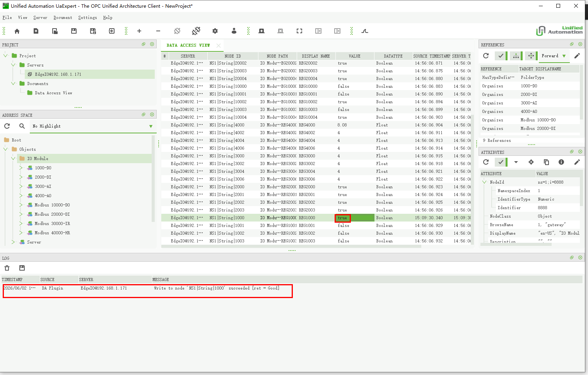Open the Settings menu

coord(87,17)
